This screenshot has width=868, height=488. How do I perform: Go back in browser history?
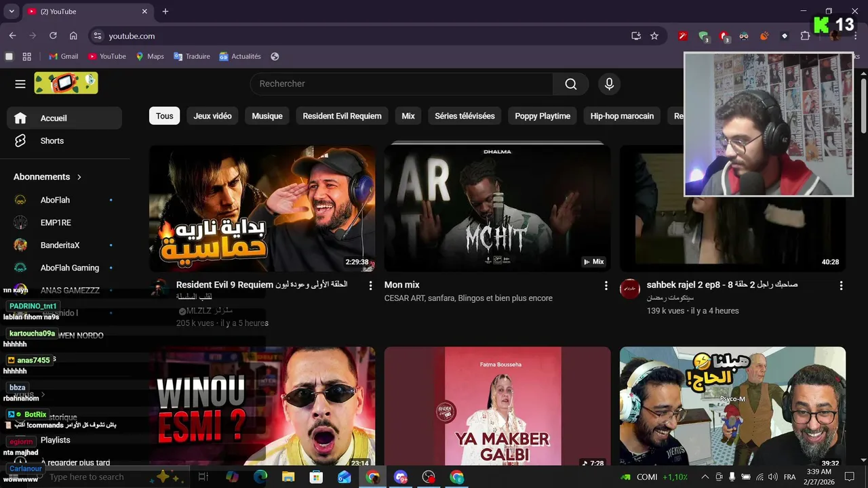[12, 36]
